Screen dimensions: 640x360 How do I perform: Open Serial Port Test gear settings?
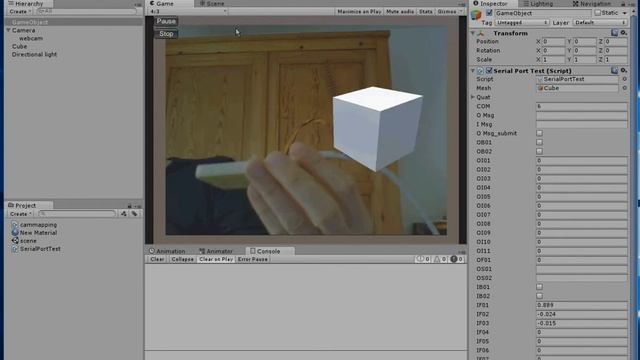click(x=623, y=71)
